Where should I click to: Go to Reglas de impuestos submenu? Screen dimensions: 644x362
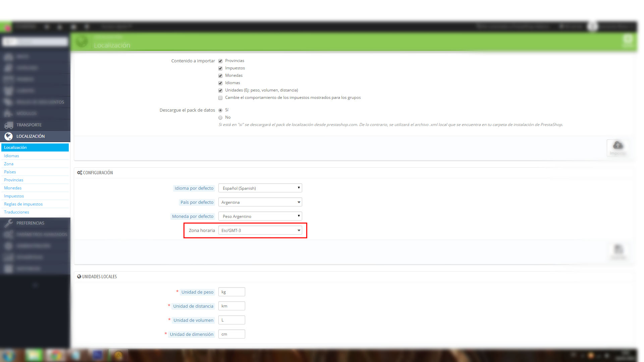click(x=23, y=204)
